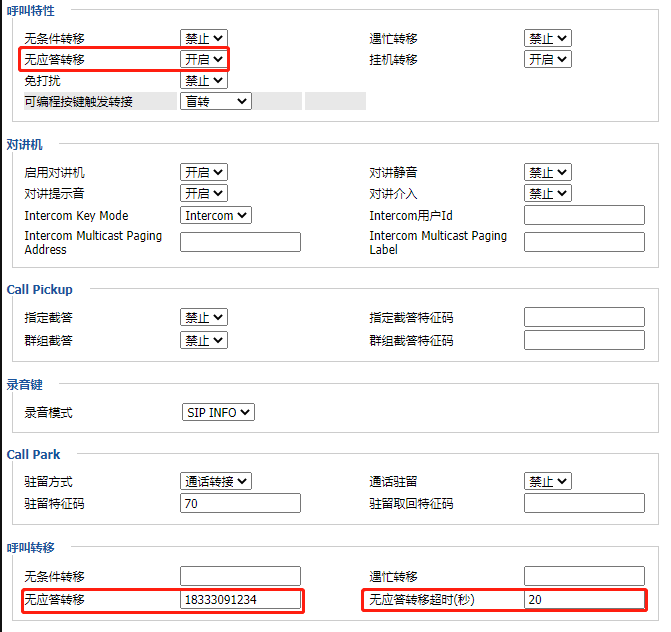
Task: Click the Intercom用户Id input field
Action: pos(584,215)
